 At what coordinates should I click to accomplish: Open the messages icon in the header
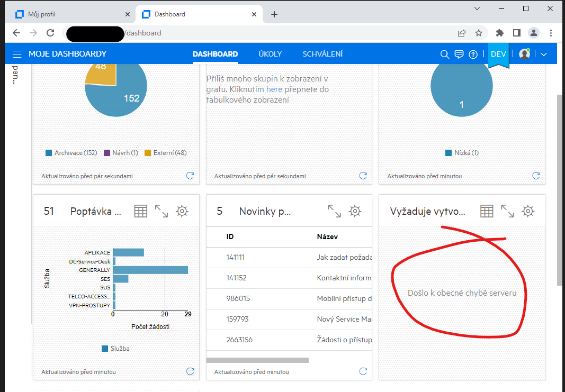[x=459, y=54]
